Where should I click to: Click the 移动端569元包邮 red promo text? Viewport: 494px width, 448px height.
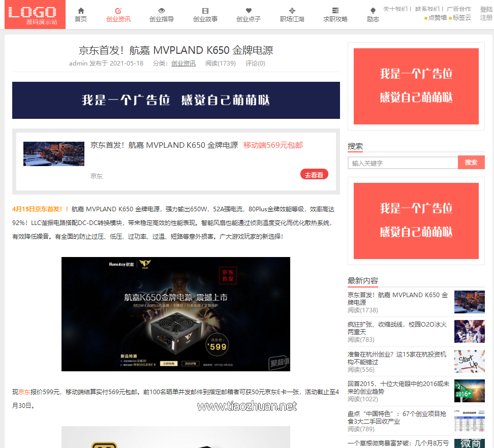(x=273, y=145)
